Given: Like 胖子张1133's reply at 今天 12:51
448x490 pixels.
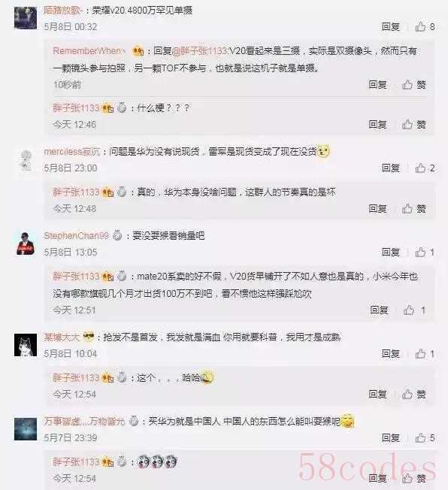Looking at the screenshot, I should coord(414,310).
